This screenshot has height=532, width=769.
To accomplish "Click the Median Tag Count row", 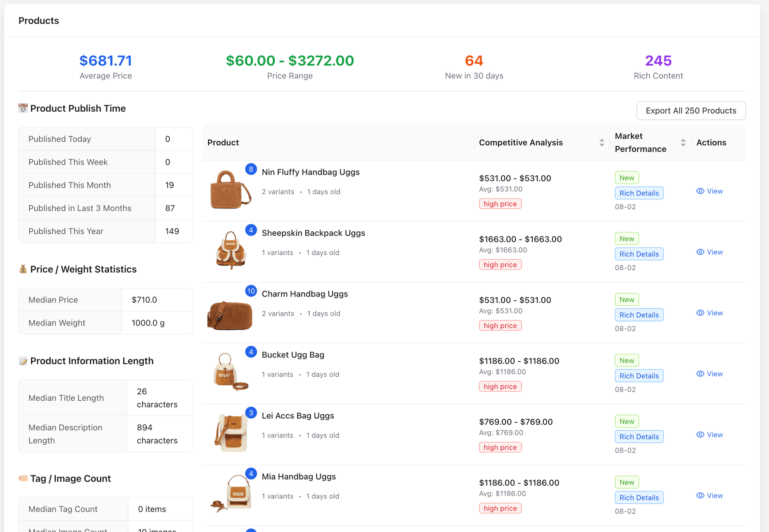I will coord(106,509).
